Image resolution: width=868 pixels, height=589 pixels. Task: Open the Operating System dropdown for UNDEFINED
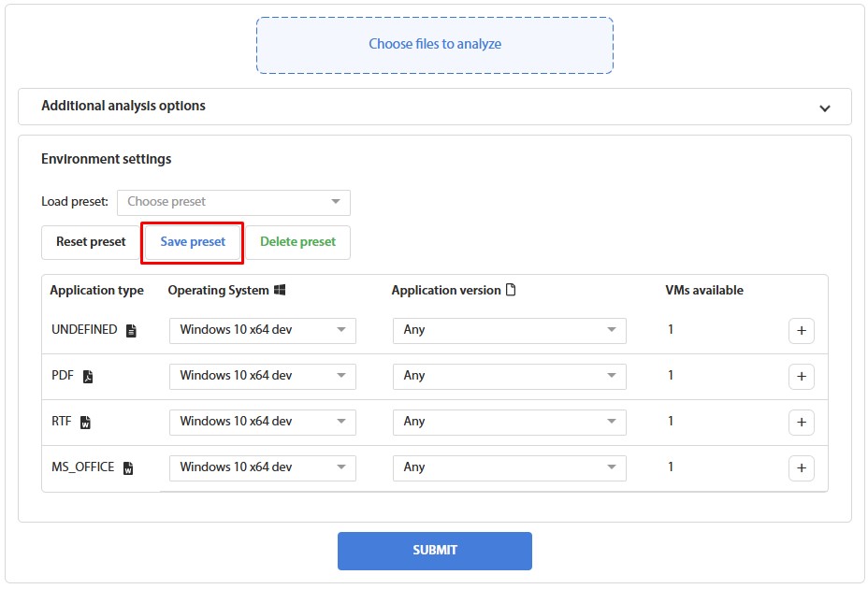[262, 330]
